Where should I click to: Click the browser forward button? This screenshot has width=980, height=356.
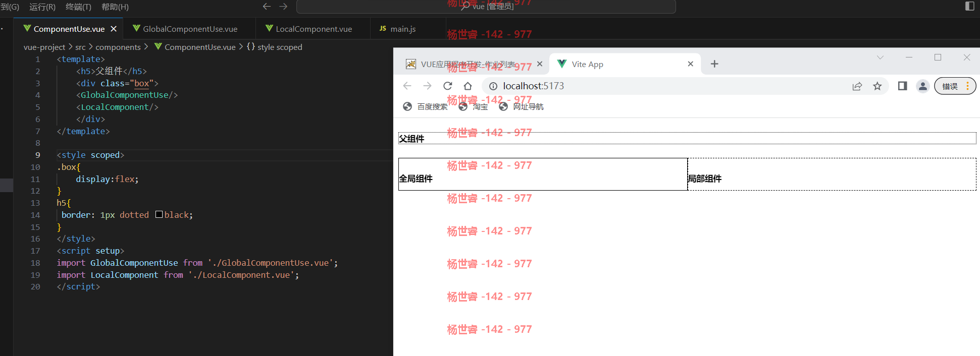click(428, 86)
